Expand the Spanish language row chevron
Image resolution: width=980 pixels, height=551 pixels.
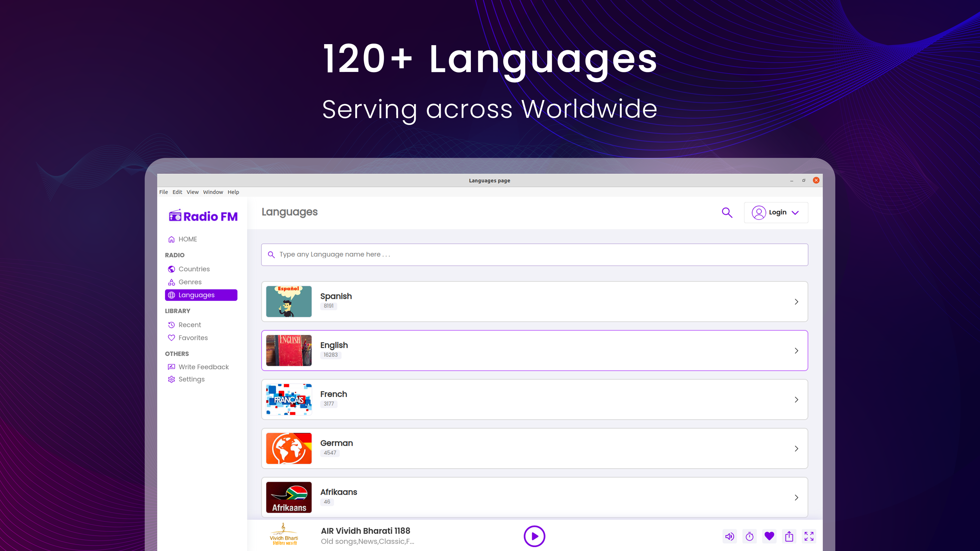[x=796, y=302]
